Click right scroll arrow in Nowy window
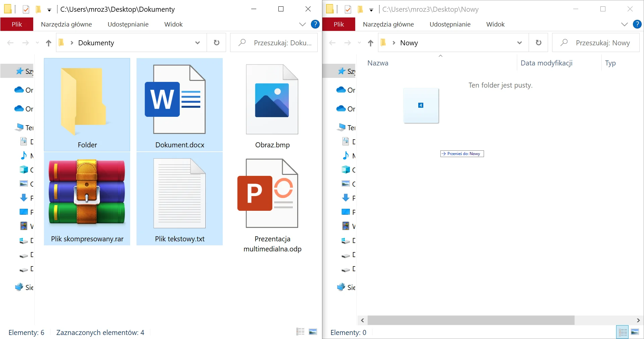 pyautogui.click(x=638, y=320)
